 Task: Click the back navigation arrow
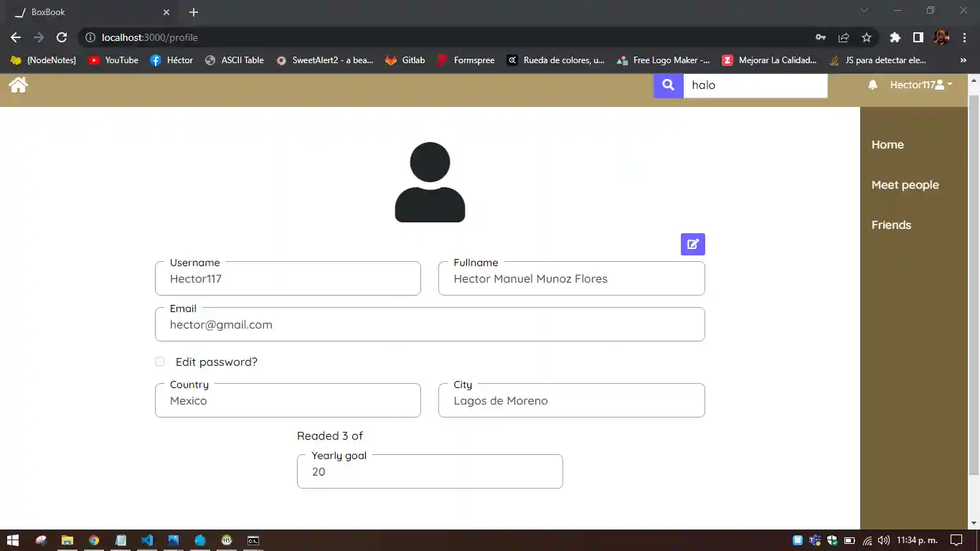16,37
